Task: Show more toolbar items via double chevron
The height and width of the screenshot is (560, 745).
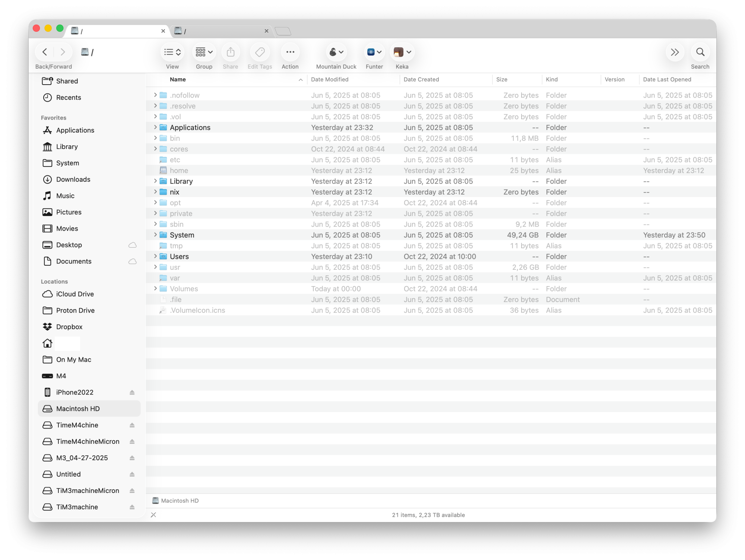Action: (675, 52)
